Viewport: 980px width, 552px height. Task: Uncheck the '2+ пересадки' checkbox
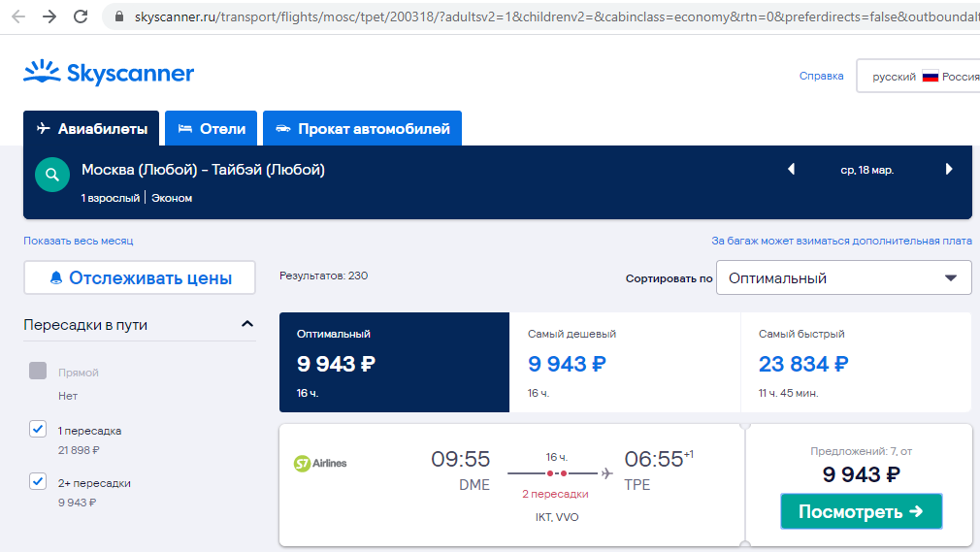pyautogui.click(x=38, y=481)
